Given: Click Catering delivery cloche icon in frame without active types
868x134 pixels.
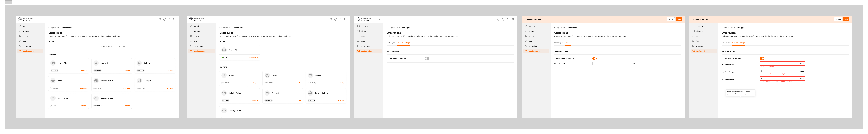Looking at the screenshot, I should (53, 98).
